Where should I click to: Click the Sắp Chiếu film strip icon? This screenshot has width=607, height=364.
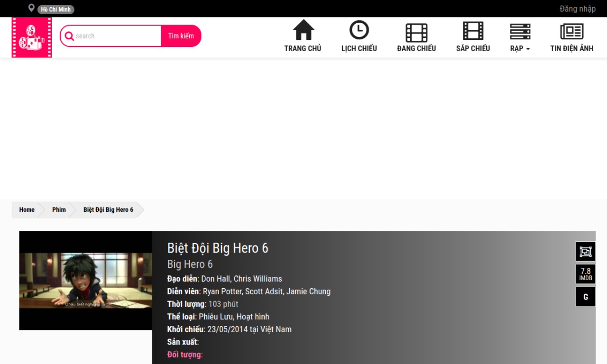473,31
